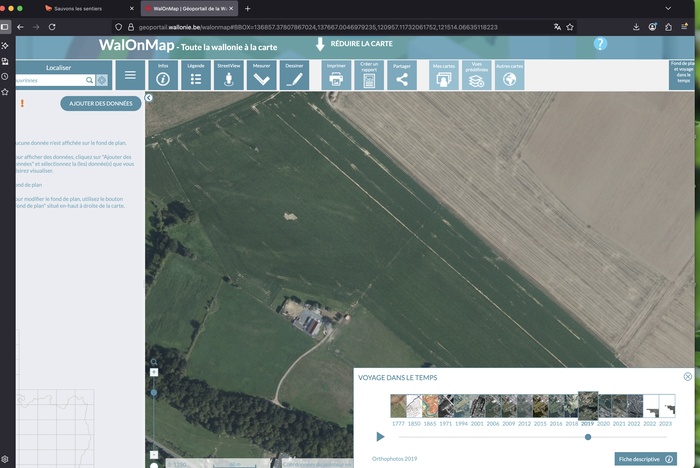The height and width of the screenshot is (468, 700).
Task: Open the hamburger menu button
Action: [x=130, y=76]
